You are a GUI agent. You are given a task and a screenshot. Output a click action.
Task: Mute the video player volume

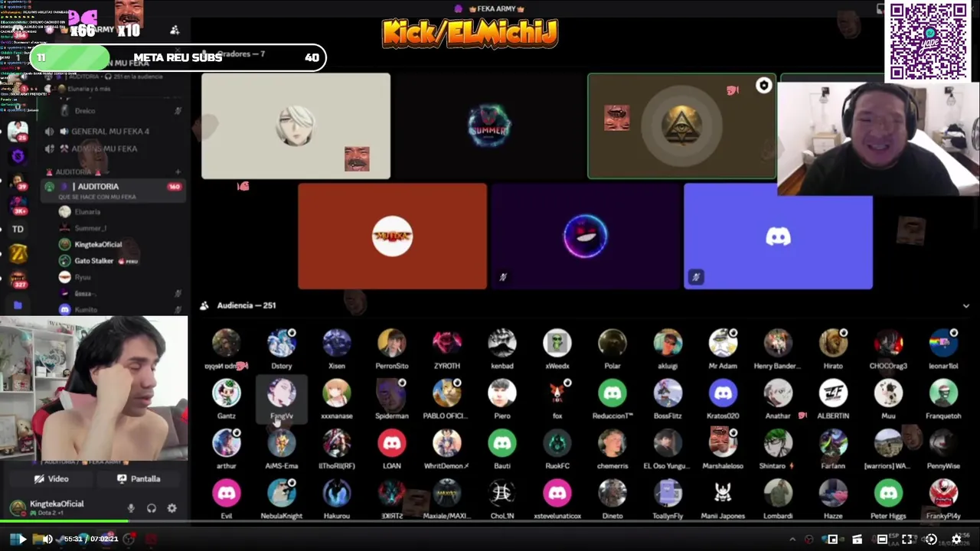click(x=47, y=540)
